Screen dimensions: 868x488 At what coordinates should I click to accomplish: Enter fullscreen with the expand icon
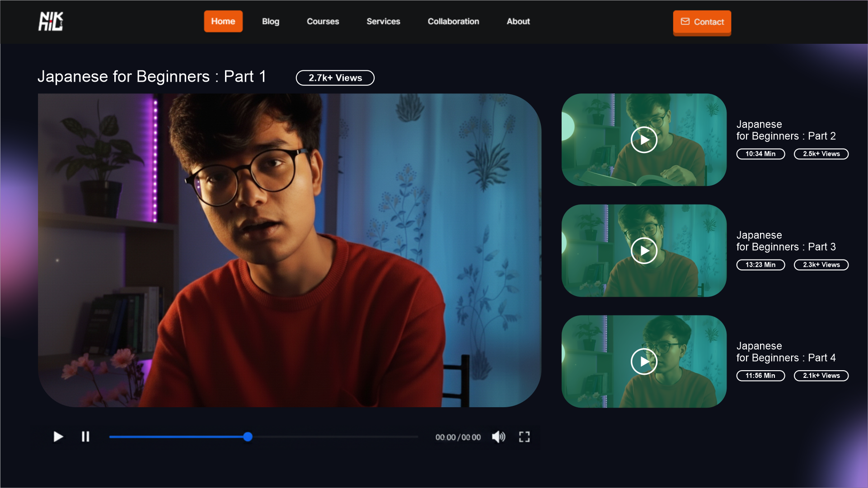click(x=524, y=437)
